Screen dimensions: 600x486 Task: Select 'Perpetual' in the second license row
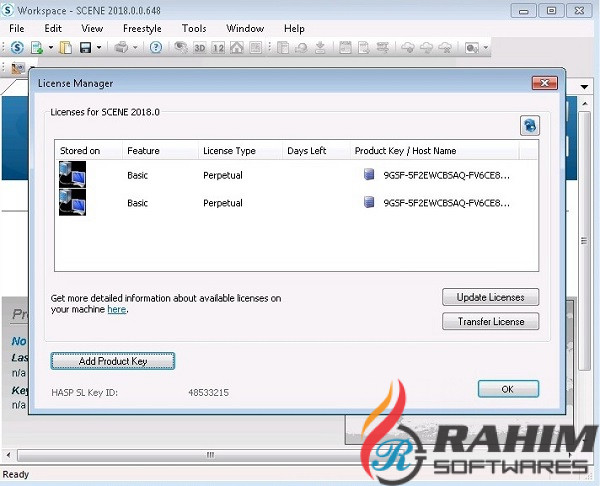pyautogui.click(x=223, y=203)
